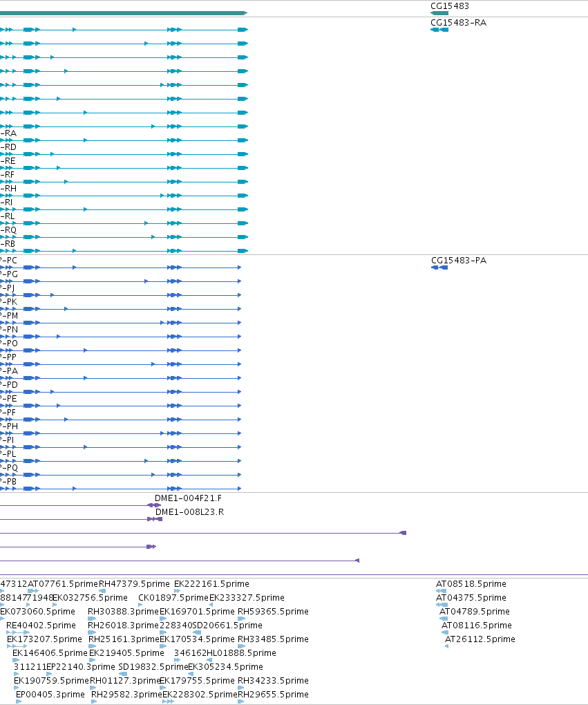The image size is (588, 705).
Task: Click the DME1-008L23.R feature label
Action: click(189, 512)
